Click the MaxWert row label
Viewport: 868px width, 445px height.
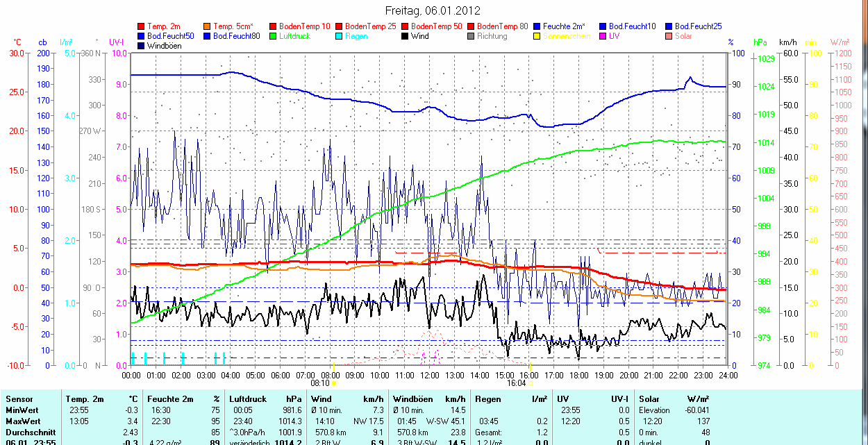point(22,421)
